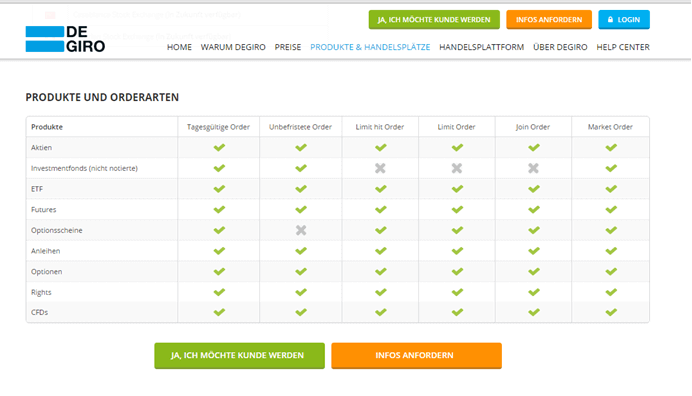Click the 'Investmentfonds (nicht notierte)' row label
This screenshot has height=396, width=692.
84,169
